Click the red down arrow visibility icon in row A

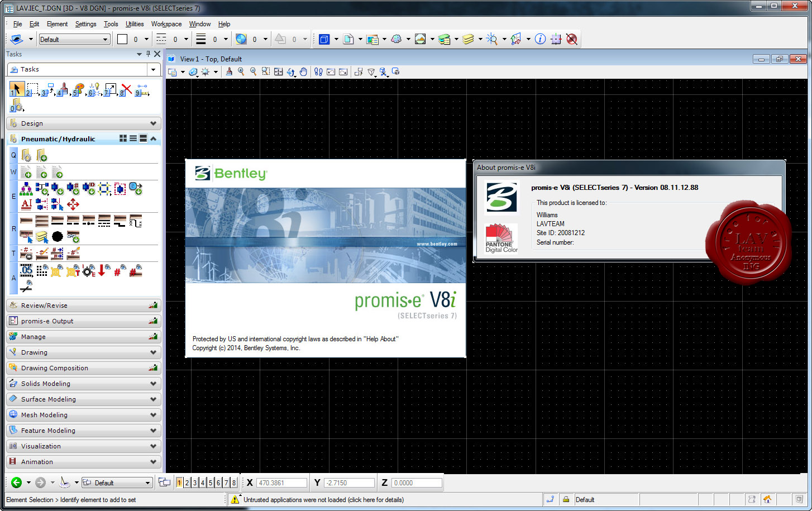point(104,271)
